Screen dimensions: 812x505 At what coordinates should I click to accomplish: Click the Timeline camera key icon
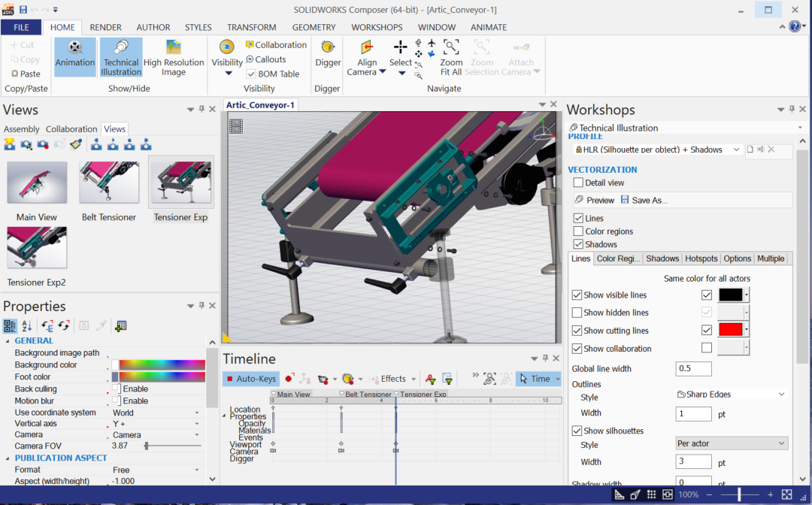(323, 380)
